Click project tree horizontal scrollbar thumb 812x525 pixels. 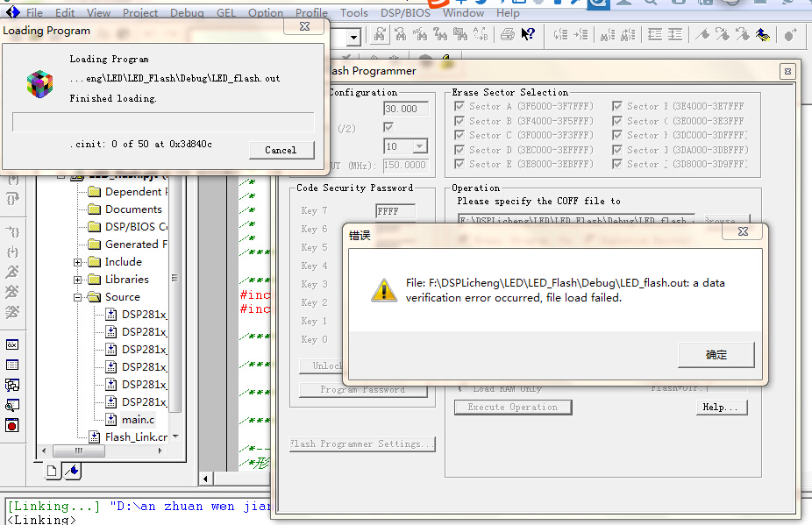click(x=79, y=451)
